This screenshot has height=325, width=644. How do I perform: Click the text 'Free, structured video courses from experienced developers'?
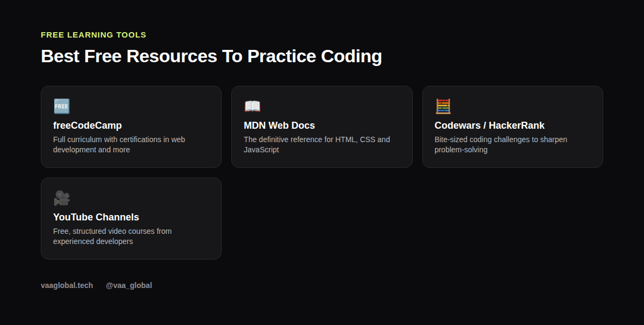click(x=112, y=237)
